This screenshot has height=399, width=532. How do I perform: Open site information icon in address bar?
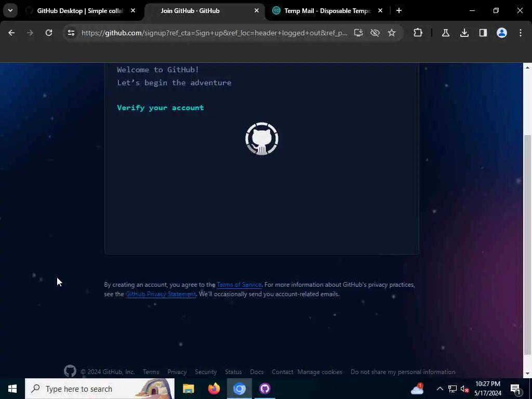[x=71, y=33]
